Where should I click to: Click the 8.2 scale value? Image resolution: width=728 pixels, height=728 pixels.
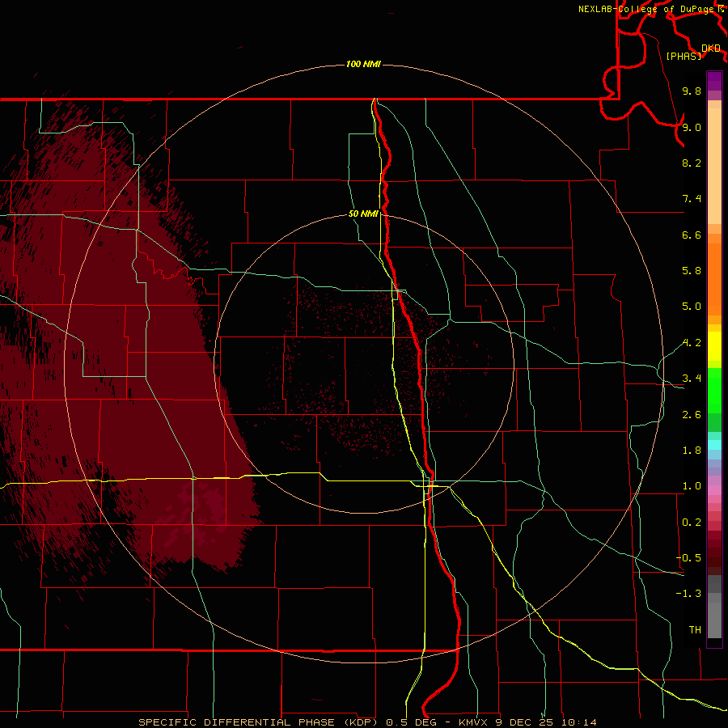pyautogui.click(x=692, y=163)
